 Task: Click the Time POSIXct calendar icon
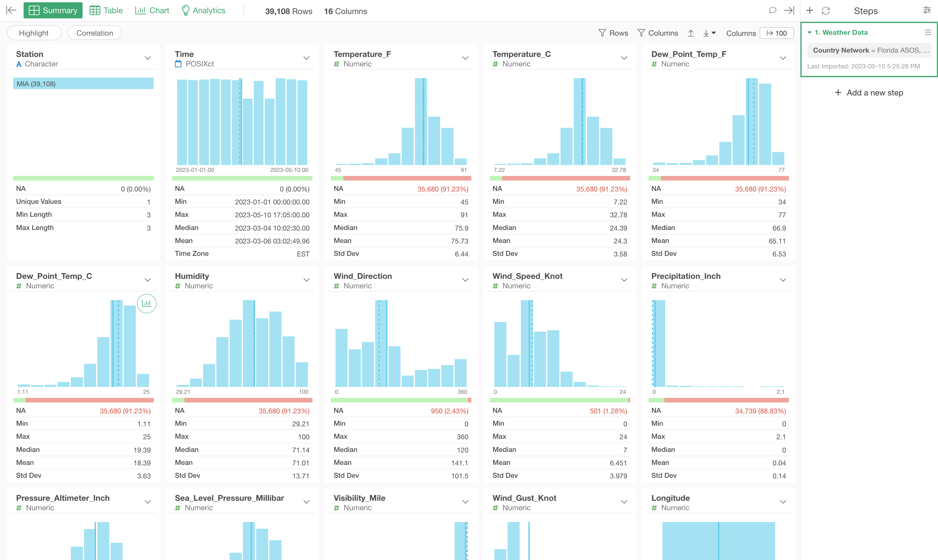[x=178, y=64]
